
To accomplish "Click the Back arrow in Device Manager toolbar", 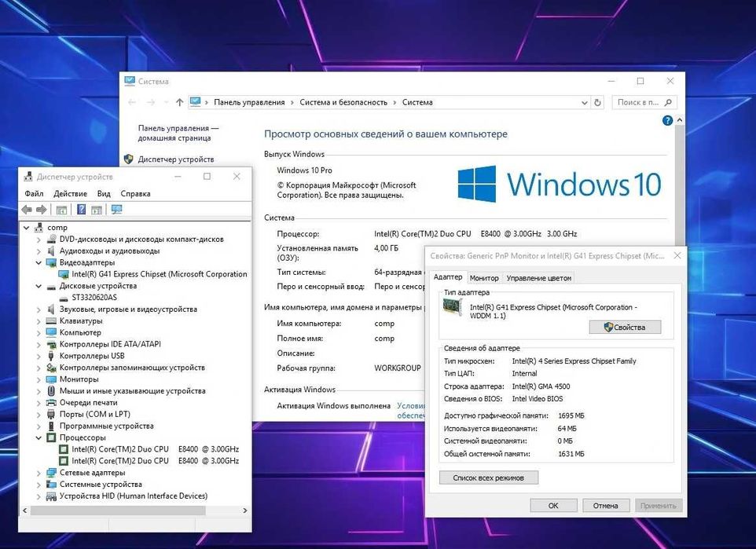I will click(27, 210).
